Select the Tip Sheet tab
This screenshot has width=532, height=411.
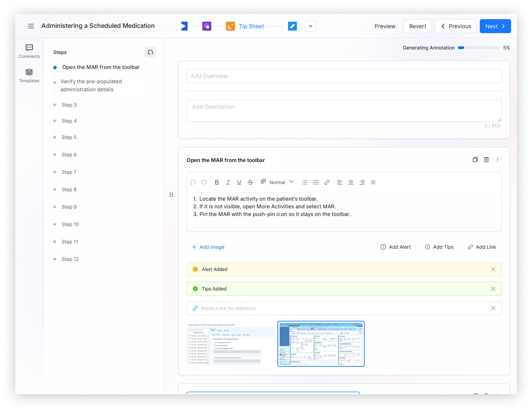click(x=251, y=26)
